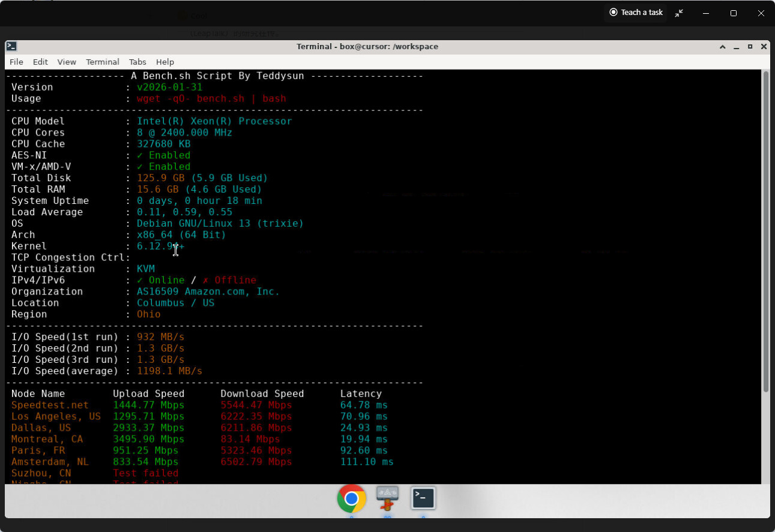
Task: Click the 125.9 GB disk value
Action: click(x=160, y=178)
